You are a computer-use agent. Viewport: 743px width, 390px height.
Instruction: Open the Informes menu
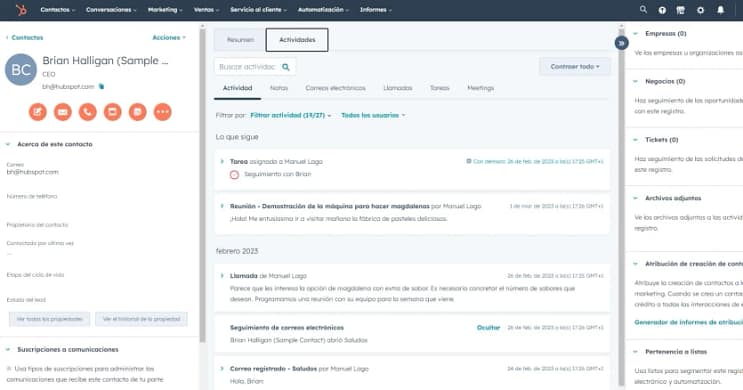[376, 9]
